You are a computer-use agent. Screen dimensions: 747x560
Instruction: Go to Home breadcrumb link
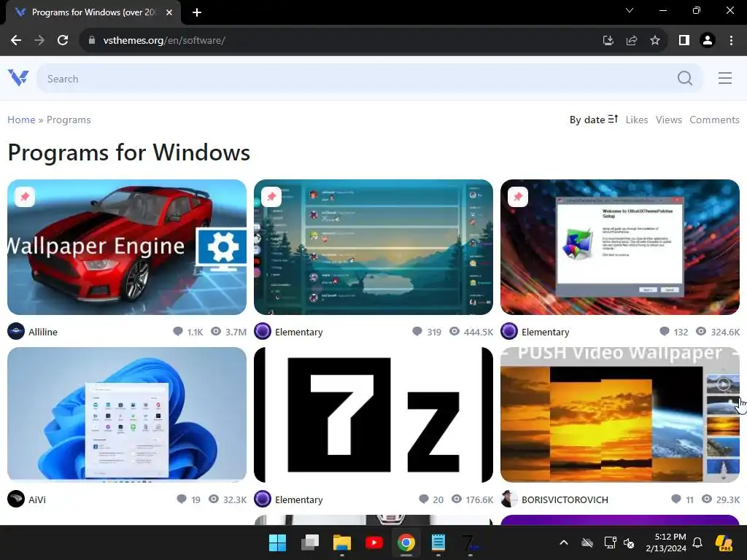pos(21,120)
